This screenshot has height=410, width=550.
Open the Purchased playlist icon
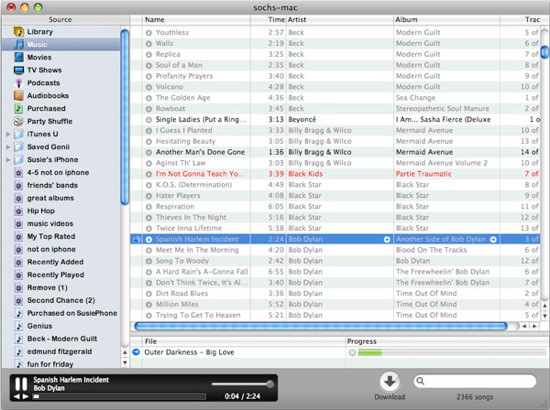[19, 108]
